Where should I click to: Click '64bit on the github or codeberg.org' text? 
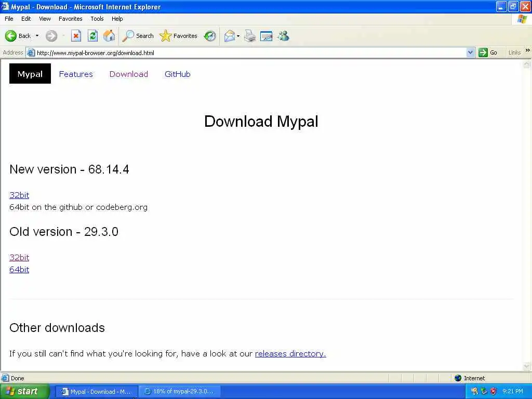tap(78, 207)
